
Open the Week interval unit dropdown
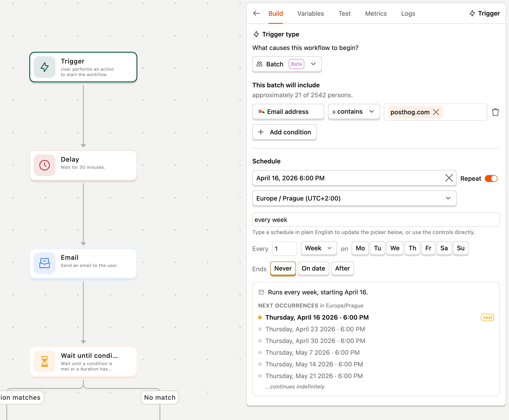tap(319, 248)
